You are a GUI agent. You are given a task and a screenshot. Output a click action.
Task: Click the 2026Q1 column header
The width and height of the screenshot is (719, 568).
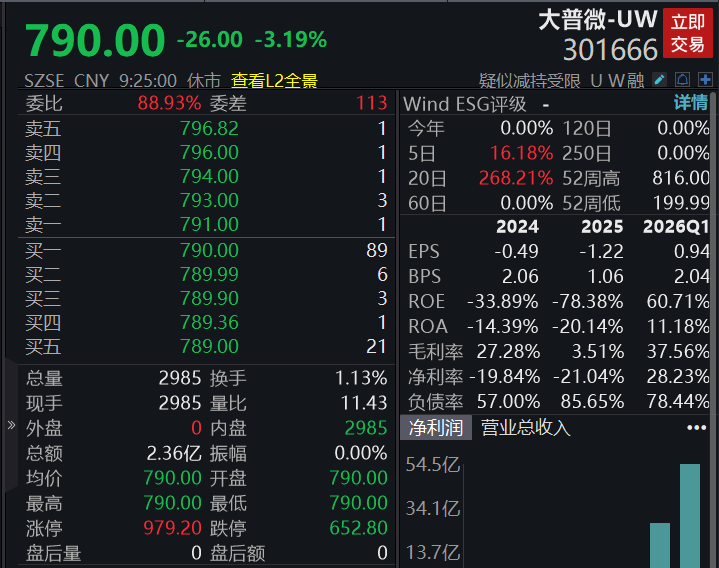pos(676,227)
